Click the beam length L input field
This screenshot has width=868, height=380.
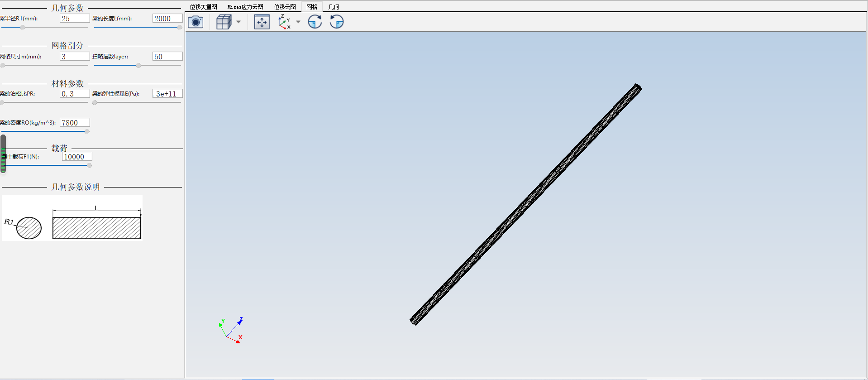(167, 19)
